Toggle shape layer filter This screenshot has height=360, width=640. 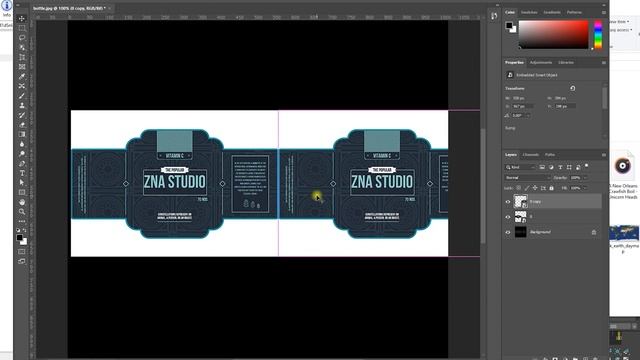[569, 167]
